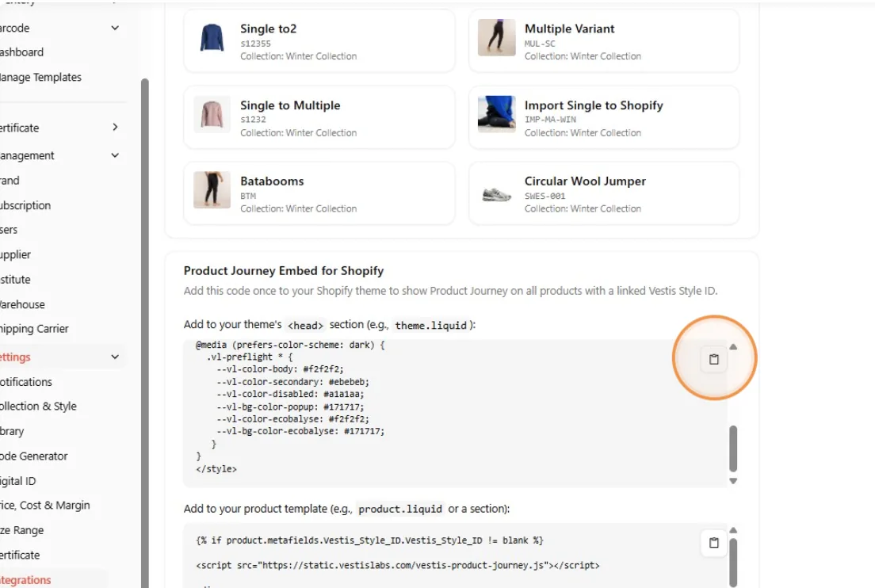
Task: Collapse the Barcode sidebar section chevron
Action: (115, 28)
